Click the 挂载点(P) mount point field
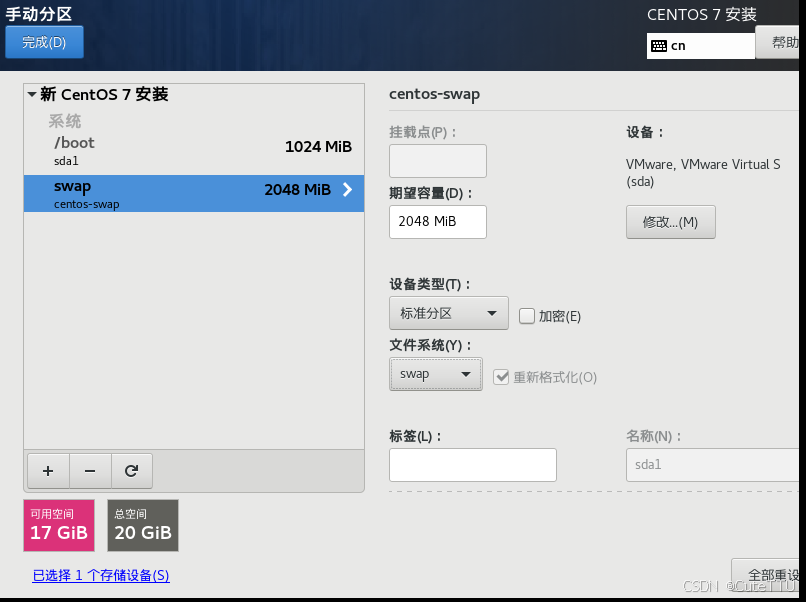The height and width of the screenshot is (602, 806). point(438,161)
